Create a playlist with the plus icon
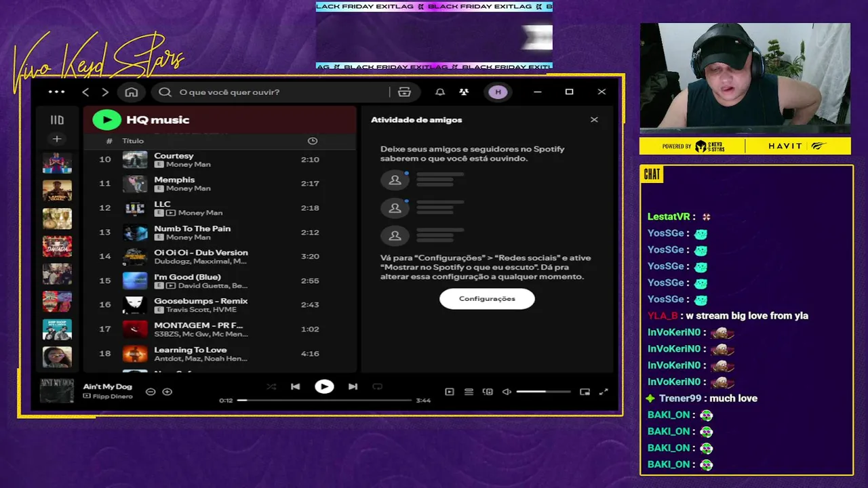The image size is (868, 488). [x=57, y=139]
